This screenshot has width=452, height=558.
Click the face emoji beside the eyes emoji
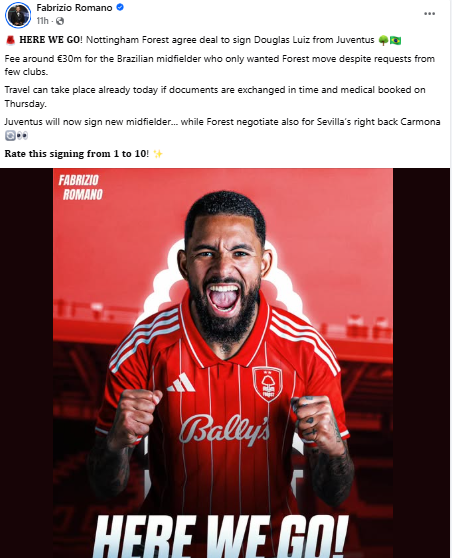coord(10,136)
